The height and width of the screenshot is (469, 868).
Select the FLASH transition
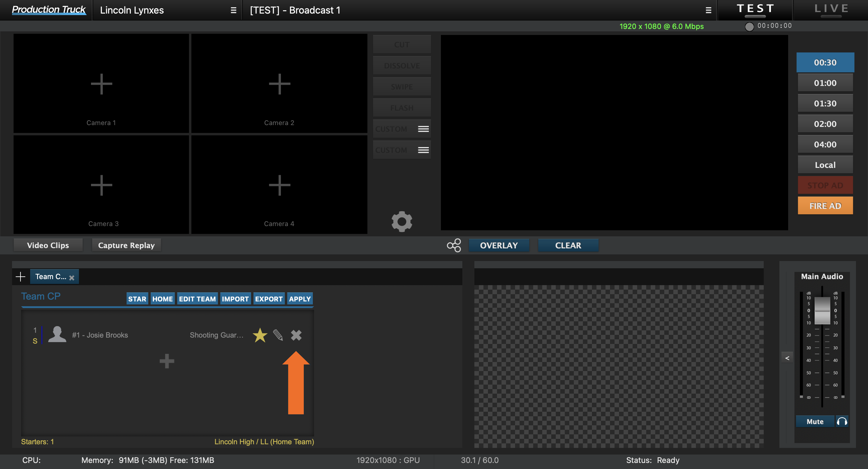click(402, 108)
